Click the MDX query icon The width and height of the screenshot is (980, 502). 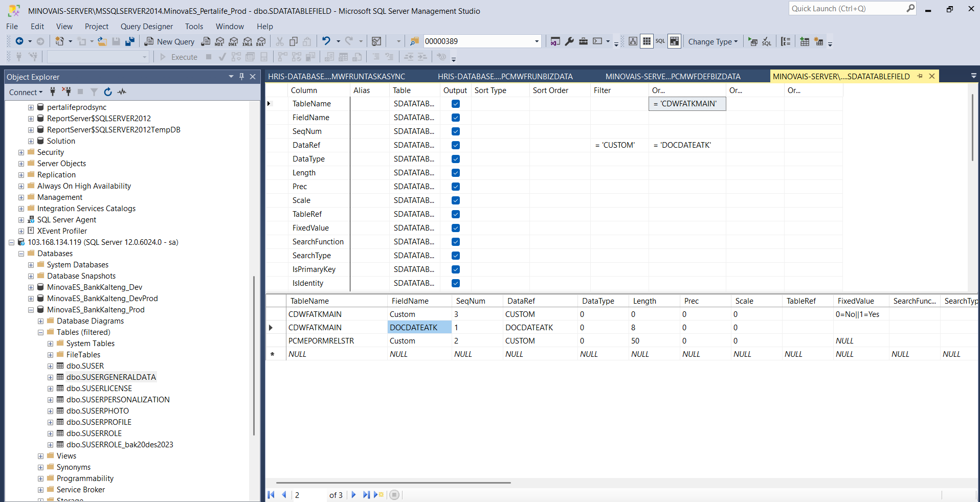pos(220,41)
